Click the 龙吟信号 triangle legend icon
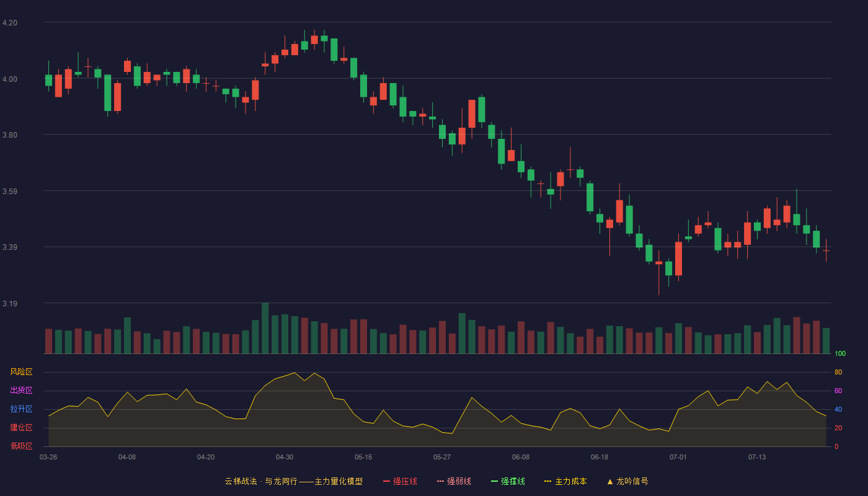The image size is (868, 496). [610, 481]
